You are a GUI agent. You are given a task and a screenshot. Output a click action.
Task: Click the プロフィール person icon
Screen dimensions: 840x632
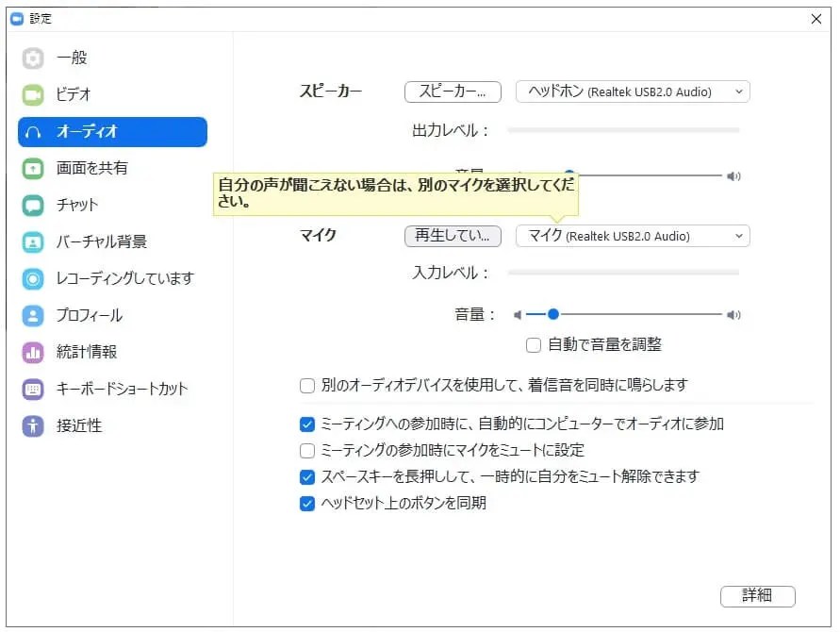pos(33,316)
